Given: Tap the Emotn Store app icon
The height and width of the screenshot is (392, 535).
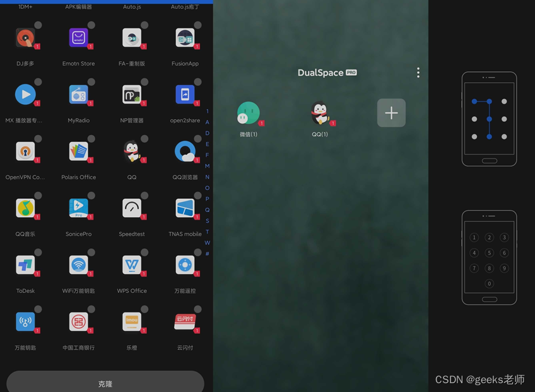Looking at the screenshot, I should [78, 38].
